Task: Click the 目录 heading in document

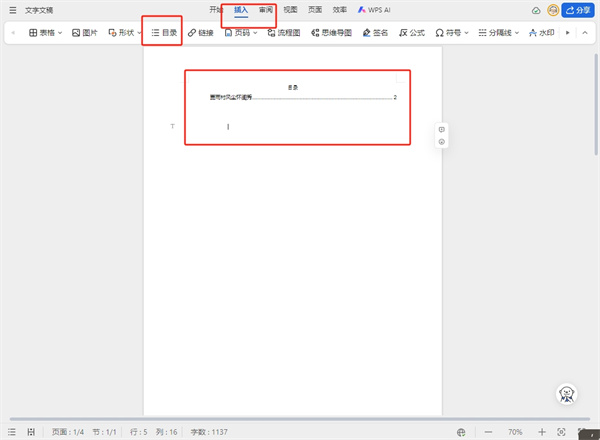Action: [293, 88]
